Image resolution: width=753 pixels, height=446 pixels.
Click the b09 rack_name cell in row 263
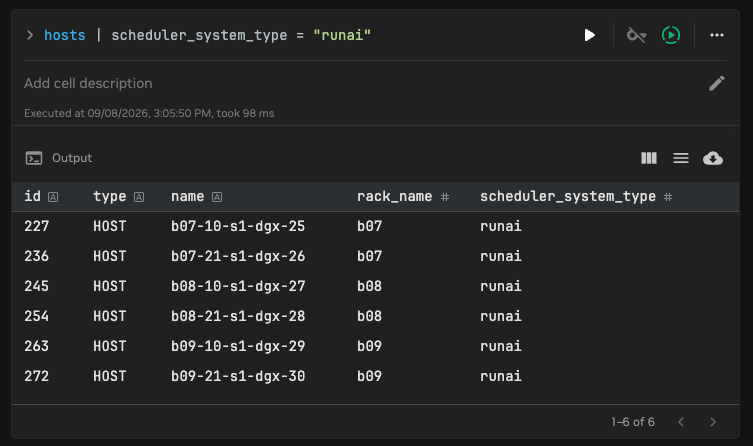tap(369, 346)
